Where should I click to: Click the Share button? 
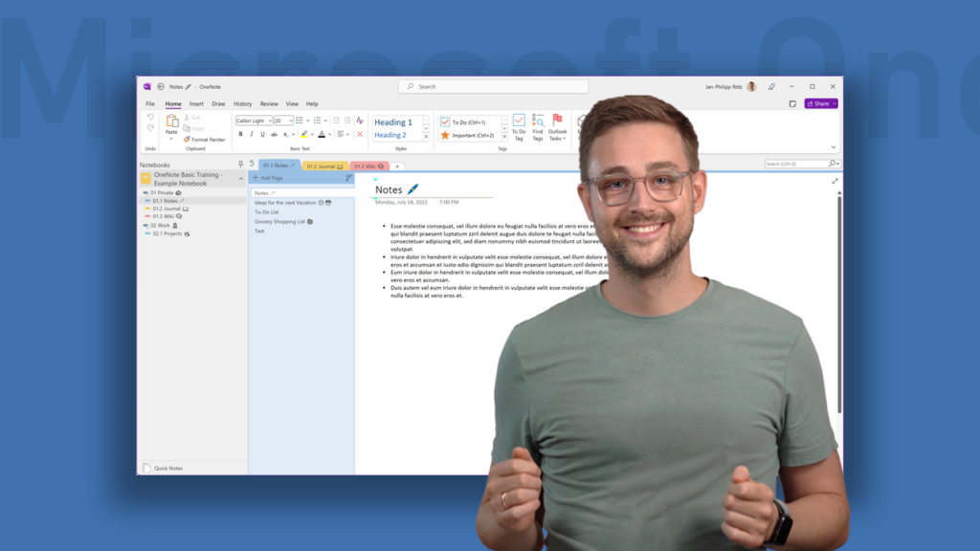(820, 103)
